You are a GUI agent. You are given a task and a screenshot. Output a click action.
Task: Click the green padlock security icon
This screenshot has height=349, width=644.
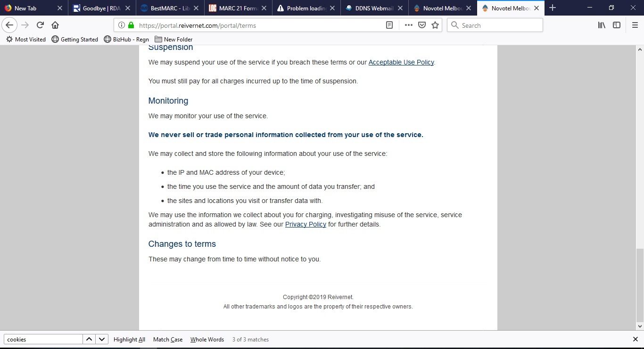pyautogui.click(x=131, y=25)
